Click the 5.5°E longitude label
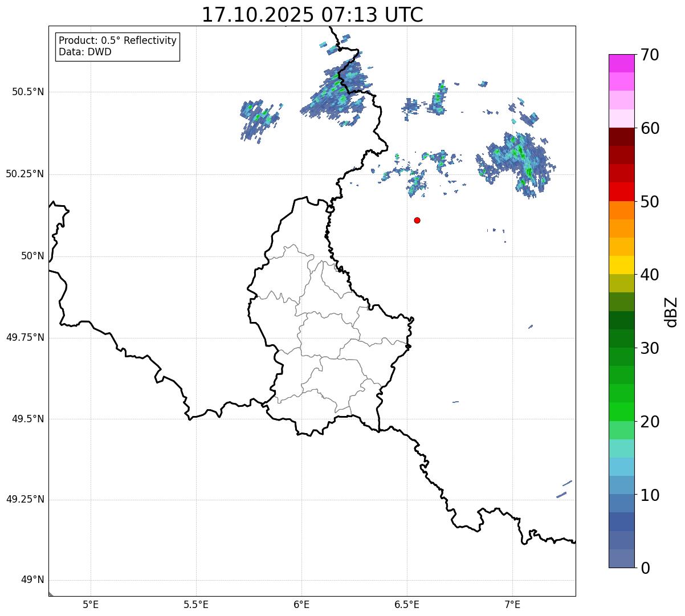The height and width of the screenshot is (616, 685). 196,605
